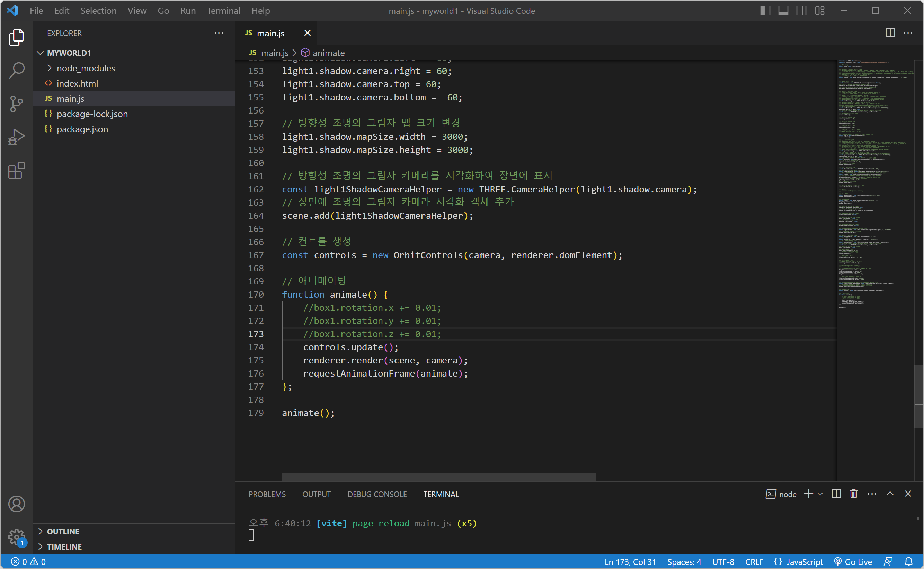Click Go Live in status bar
This screenshot has height=569, width=924.
click(x=853, y=561)
